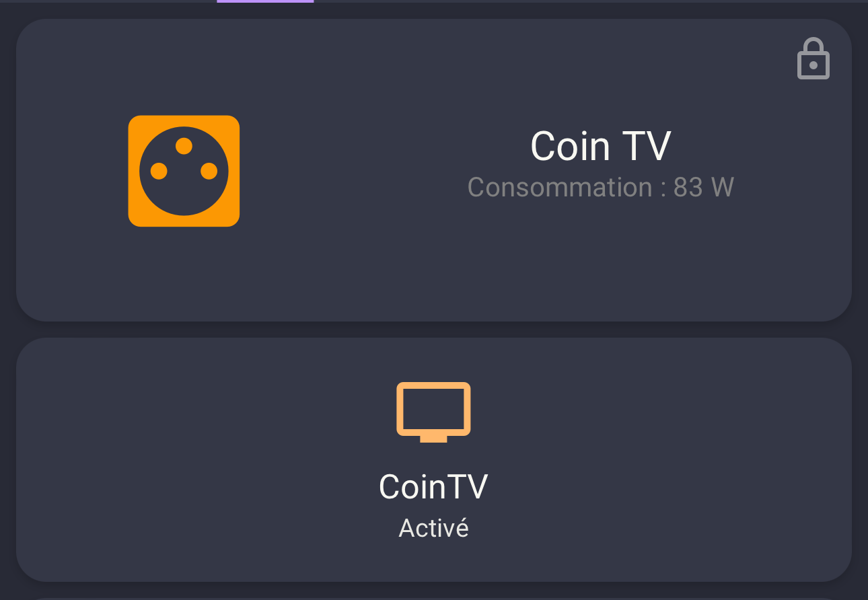Click the Activé status text
Image resolution: width=868 pixels, height=600 pixels.
tap(433, 528)
